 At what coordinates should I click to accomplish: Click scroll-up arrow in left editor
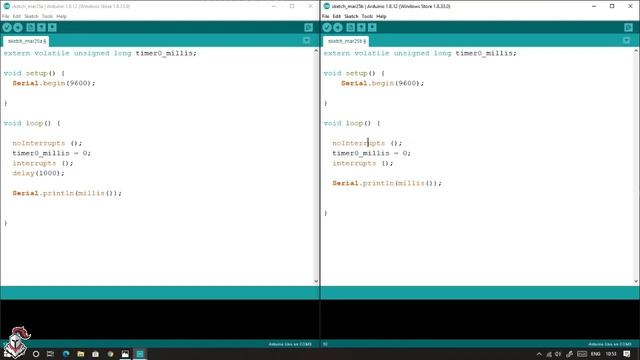coord(316,51)
